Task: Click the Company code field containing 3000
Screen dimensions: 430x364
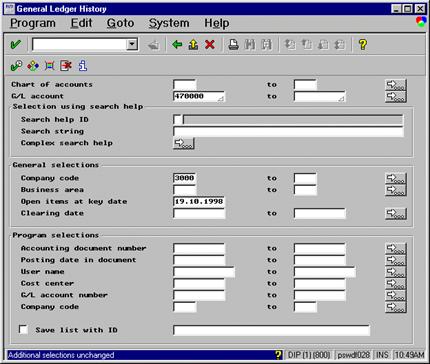Action: [x=185, y=178]
